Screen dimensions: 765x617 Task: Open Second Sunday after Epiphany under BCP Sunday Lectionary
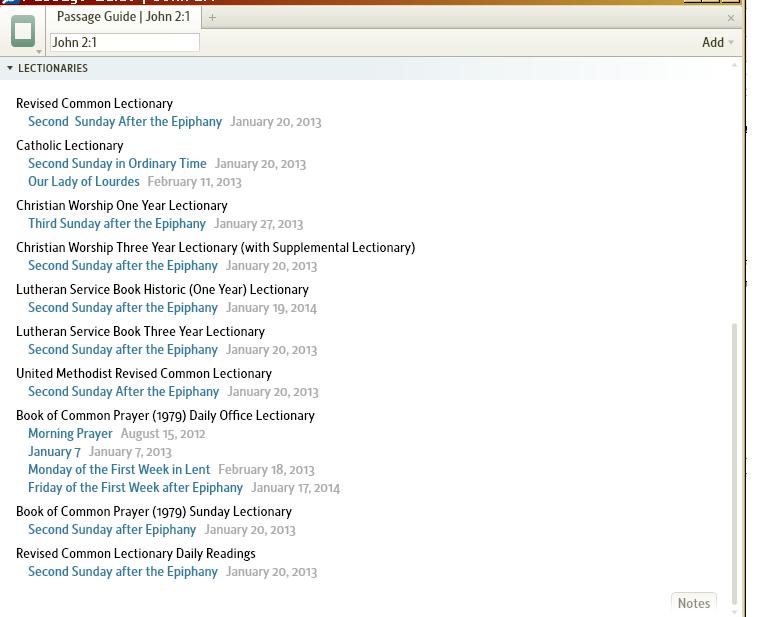point(112,529)
